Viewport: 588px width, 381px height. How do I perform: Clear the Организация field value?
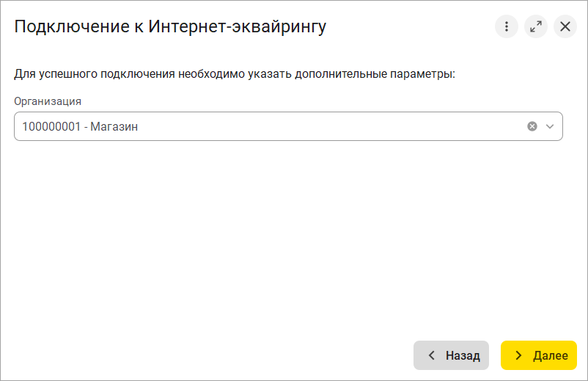[532, 126]
